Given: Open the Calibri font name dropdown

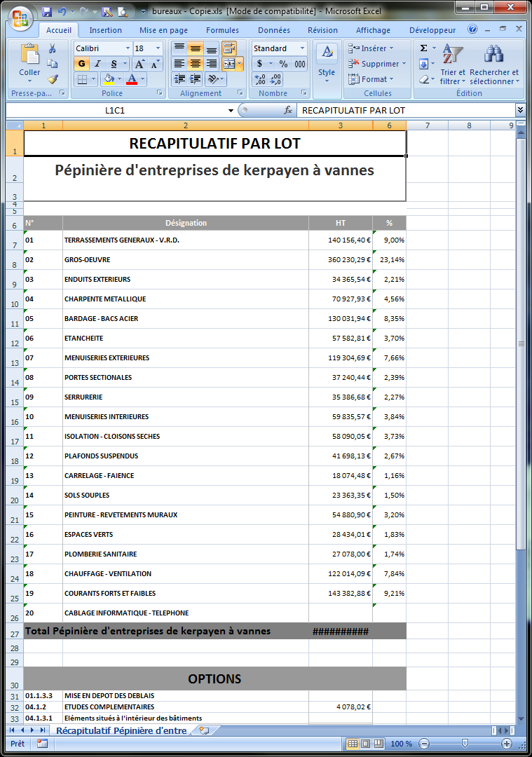Looking at the screenshot, I should [128, 48].
